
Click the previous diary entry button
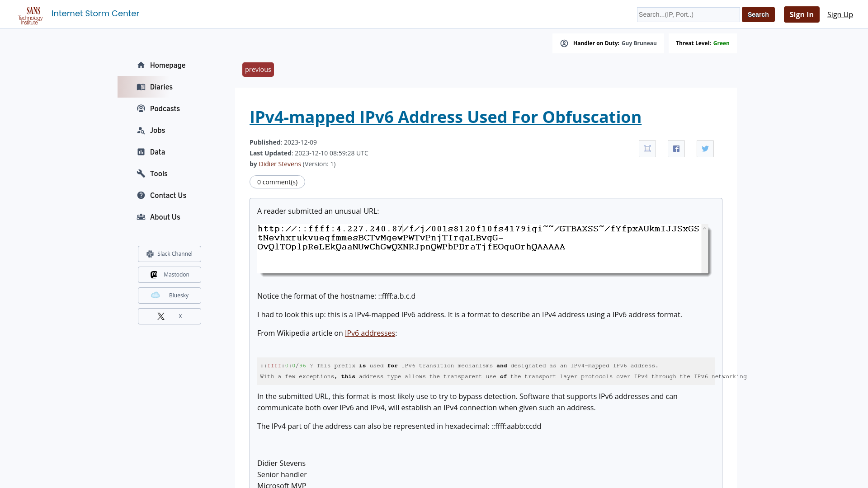point(258,69)
